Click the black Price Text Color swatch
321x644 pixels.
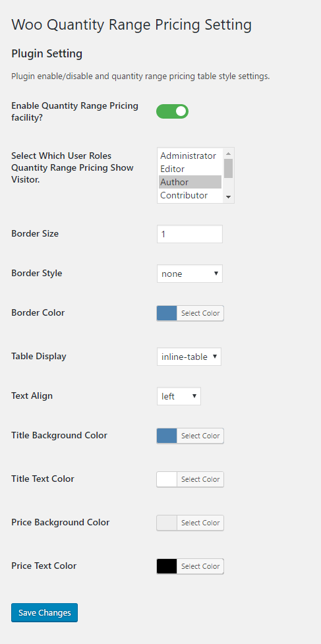tap(167, 566)
